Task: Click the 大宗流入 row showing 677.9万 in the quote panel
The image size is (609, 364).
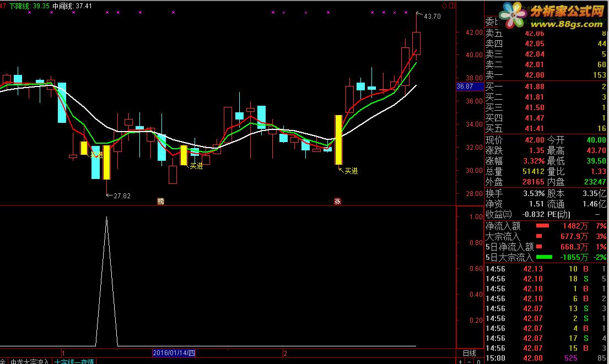Action: [546, 236]
